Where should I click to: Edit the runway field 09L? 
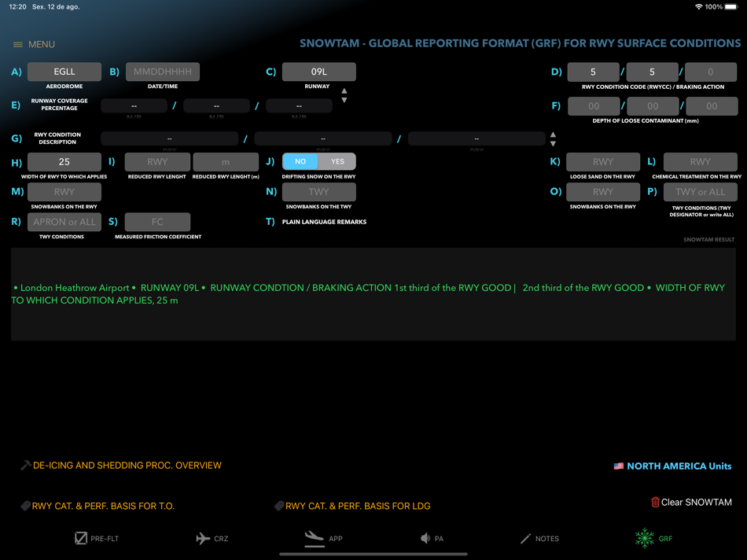pos(318,72)
